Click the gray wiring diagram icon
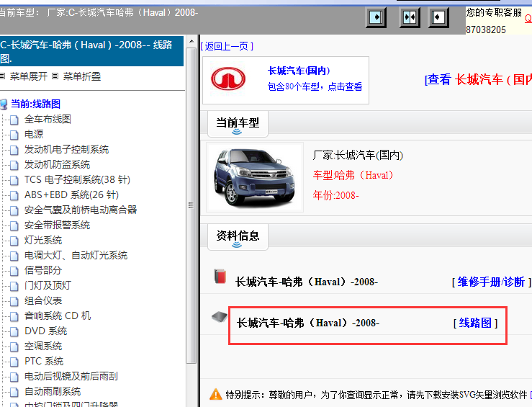The image size is (532, 407). (x=219, y=317)
